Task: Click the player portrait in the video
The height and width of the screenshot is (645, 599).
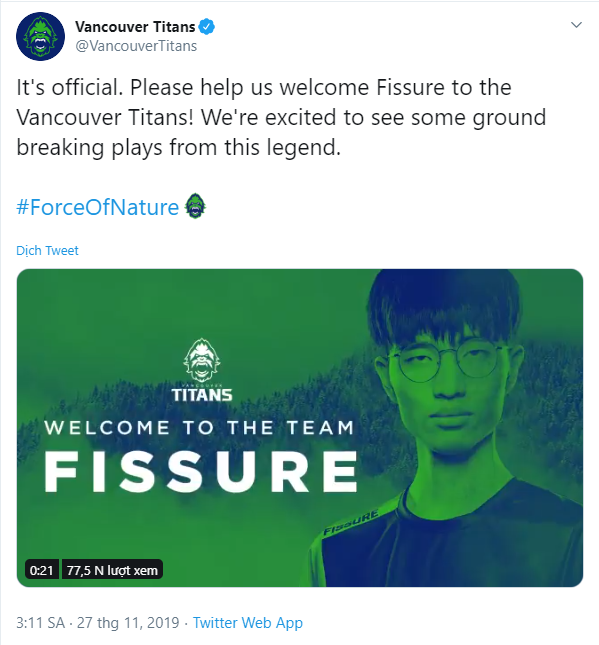Action: click(446, 428)
